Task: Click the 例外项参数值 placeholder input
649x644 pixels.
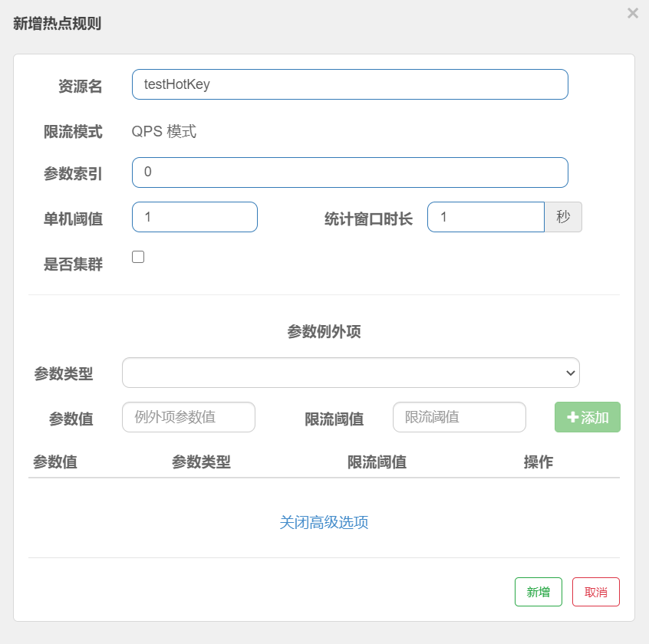Action: [x=188, y=417]
